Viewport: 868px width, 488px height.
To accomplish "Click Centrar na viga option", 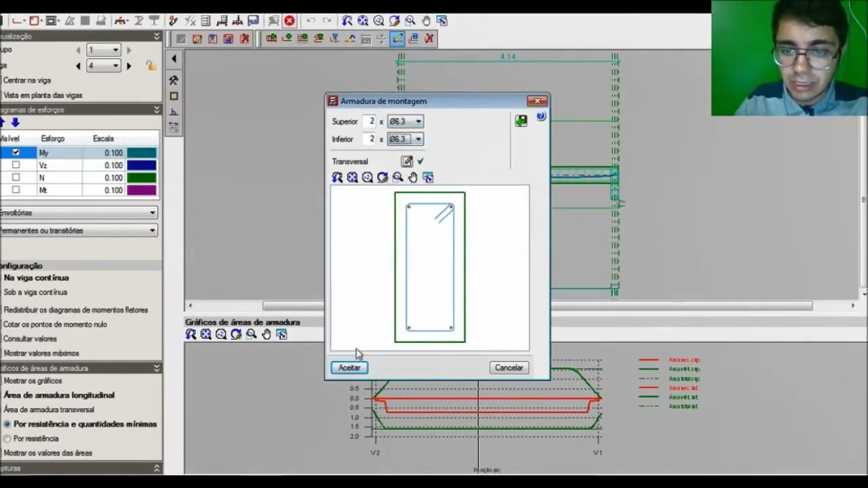I will point(26,80).
